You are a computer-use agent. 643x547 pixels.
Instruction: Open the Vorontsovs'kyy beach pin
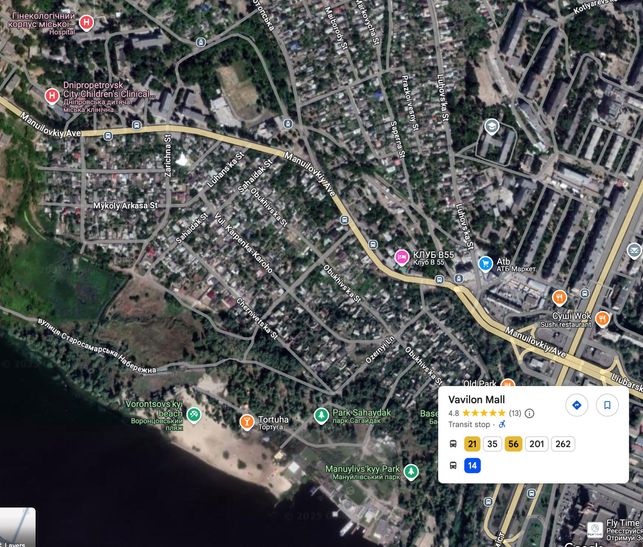coord(194,414)
